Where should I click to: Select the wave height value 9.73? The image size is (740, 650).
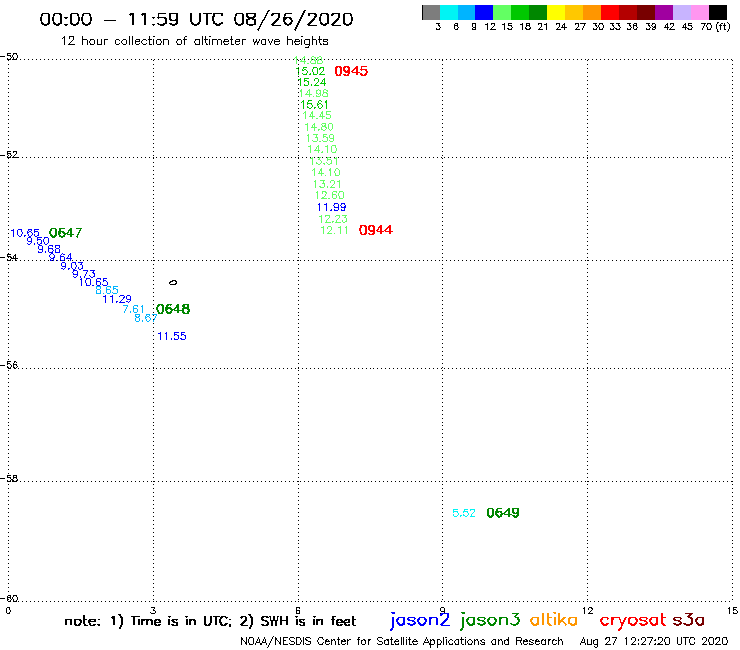84,274
